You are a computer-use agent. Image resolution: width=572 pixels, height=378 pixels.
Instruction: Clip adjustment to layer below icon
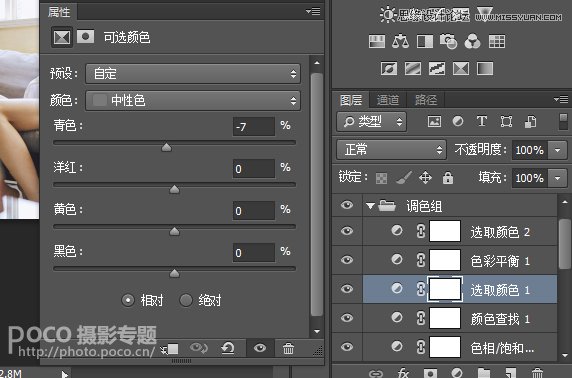[170, 349]
